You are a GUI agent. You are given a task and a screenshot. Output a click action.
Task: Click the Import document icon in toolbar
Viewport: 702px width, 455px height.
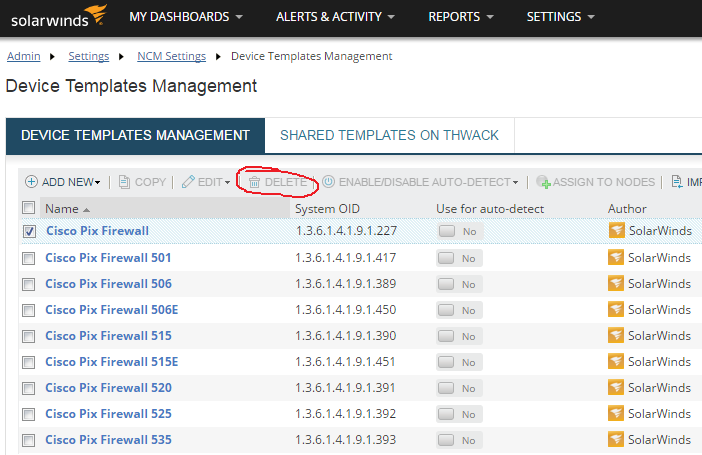tap(677, 181)
